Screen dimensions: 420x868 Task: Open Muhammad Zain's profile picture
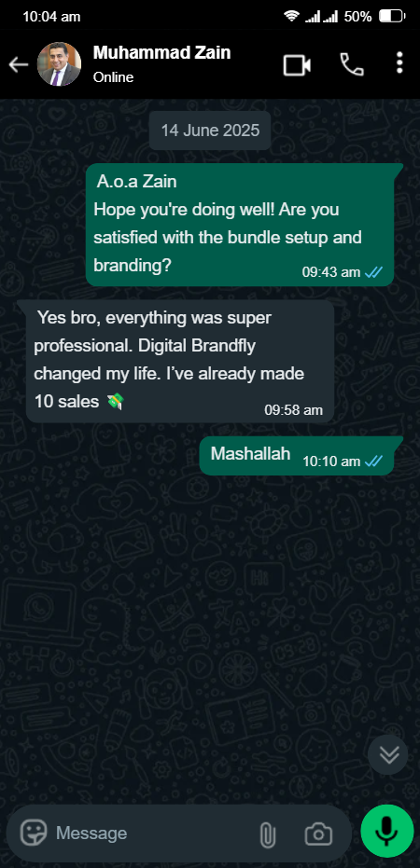click(x=60, y=64)
